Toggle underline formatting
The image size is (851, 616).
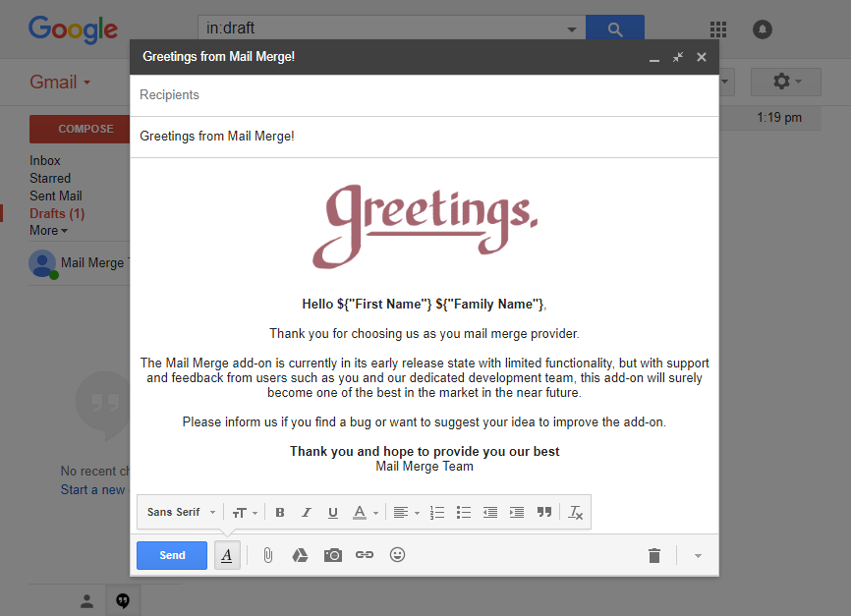(332, 513)
